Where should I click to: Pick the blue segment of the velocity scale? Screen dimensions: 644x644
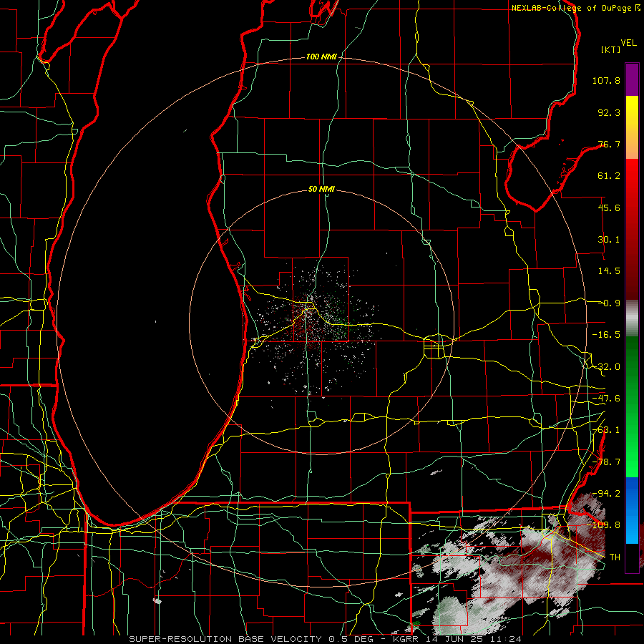point(632,510)
